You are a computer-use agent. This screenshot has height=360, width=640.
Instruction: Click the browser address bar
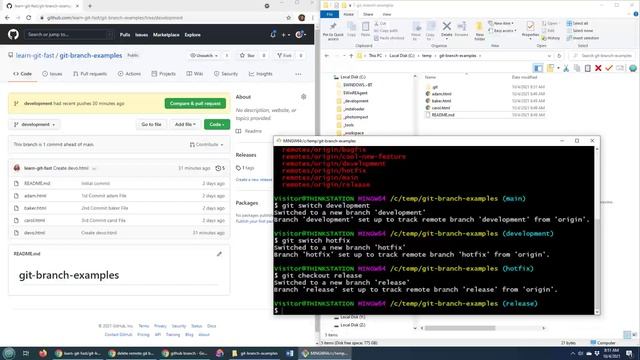[161, 18]
